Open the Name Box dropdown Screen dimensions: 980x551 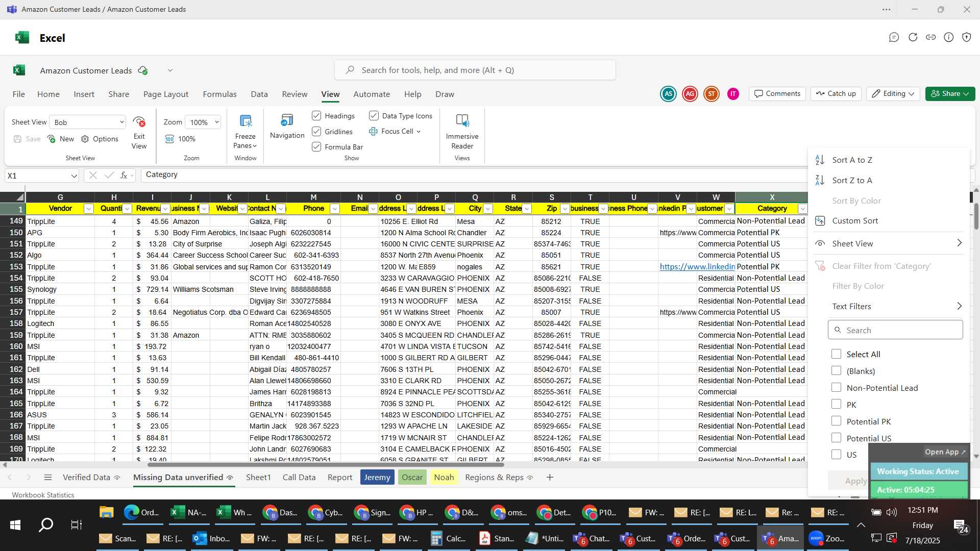[x=74, y=176]
